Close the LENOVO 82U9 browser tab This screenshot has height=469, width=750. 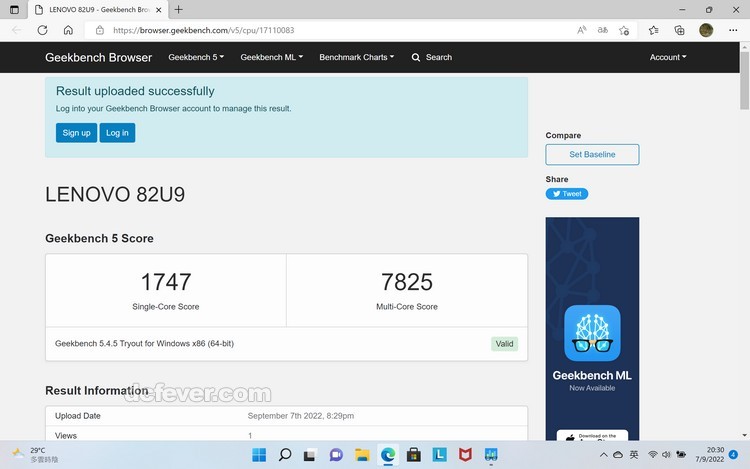(159, 10)
